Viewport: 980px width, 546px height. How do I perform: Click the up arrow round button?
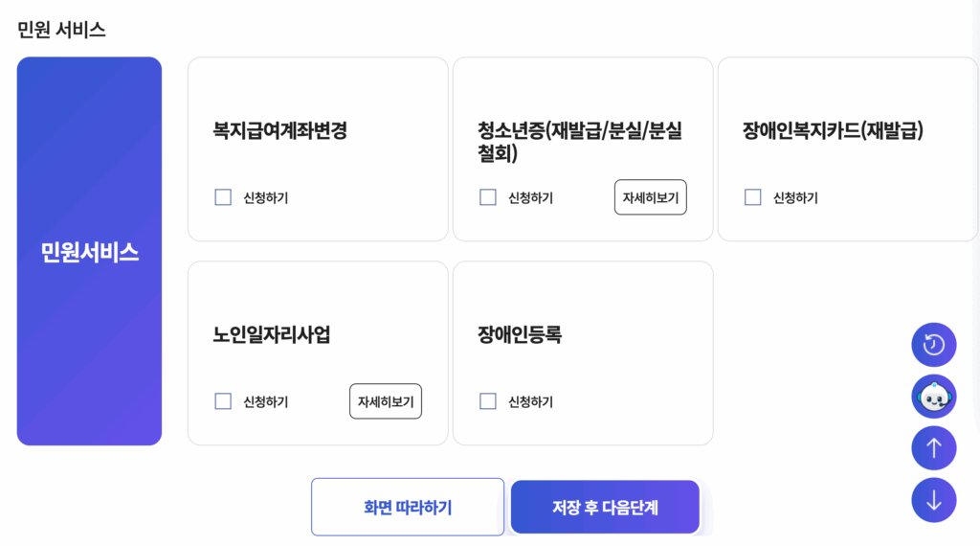(934, 448)
